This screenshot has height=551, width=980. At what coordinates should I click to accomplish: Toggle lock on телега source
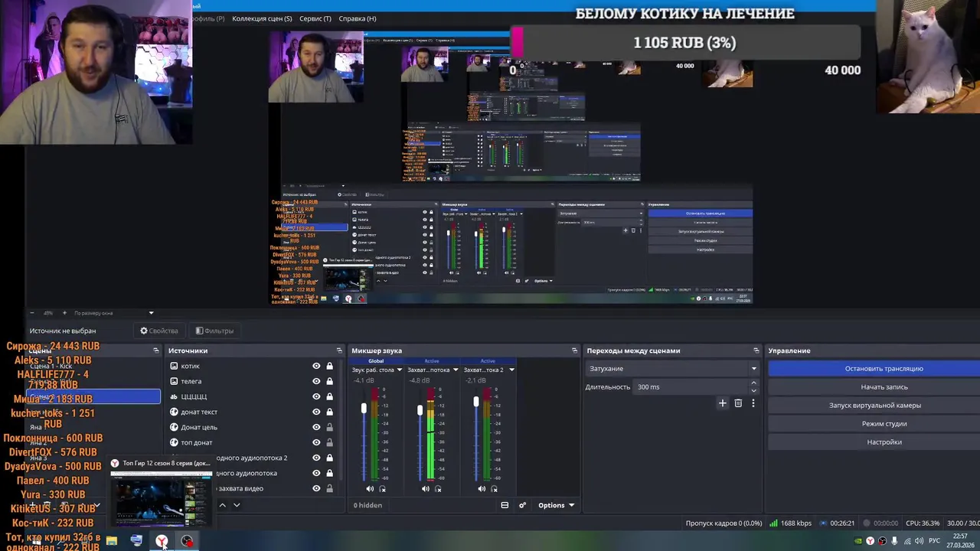330,381
